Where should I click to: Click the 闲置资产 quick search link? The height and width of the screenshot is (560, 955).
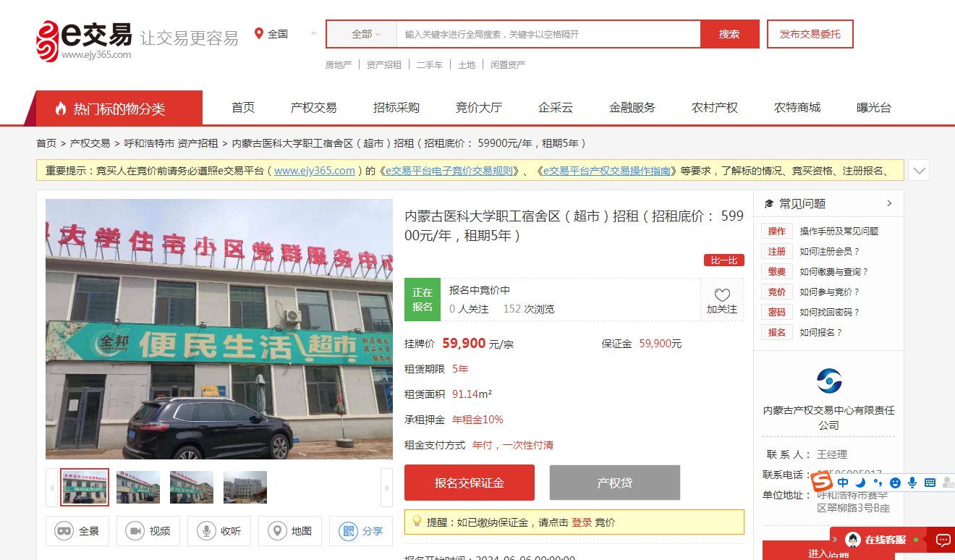point(508,65)
